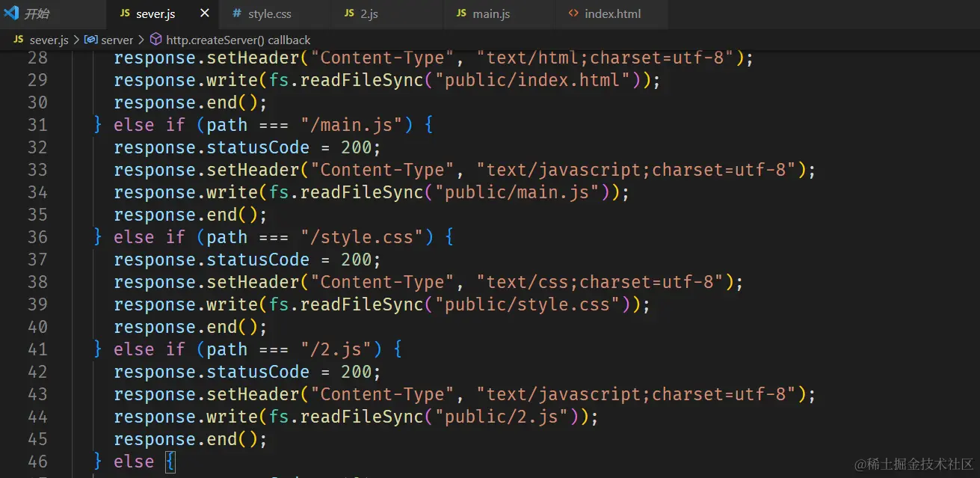Click the HTML icon on index.html tab
Image resolution: width=980 pixels, height=478 pixels.
click(573, 13)
